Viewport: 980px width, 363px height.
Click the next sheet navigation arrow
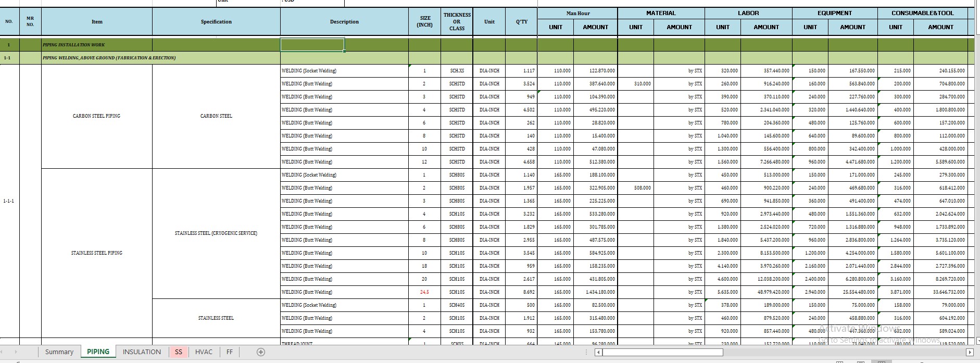pyautogui.click(x=16, y=352)
